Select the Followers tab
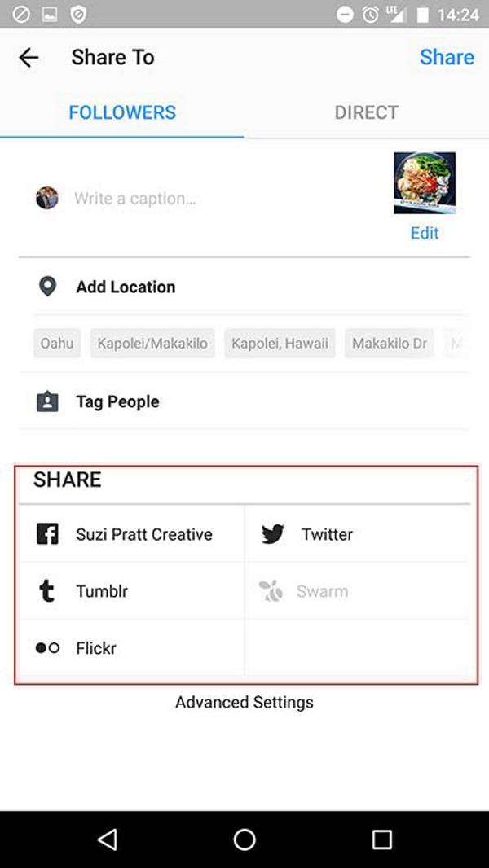489x868 pixels. pyautogui.click(x=122, y=112)
